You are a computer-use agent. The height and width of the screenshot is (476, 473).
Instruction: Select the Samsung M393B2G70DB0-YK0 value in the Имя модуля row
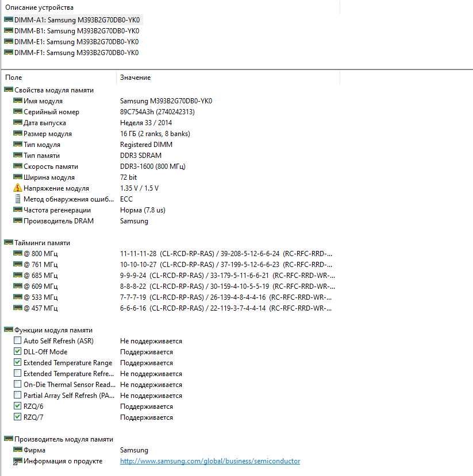click(166, 101)
